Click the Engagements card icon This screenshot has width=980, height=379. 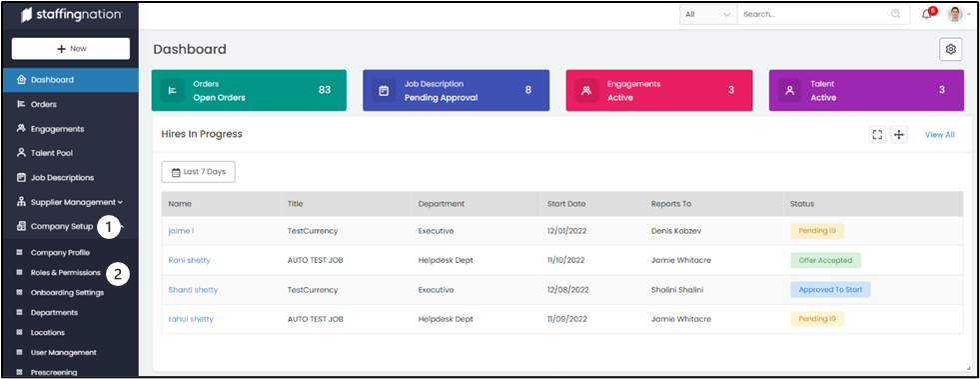coord(586,91)
